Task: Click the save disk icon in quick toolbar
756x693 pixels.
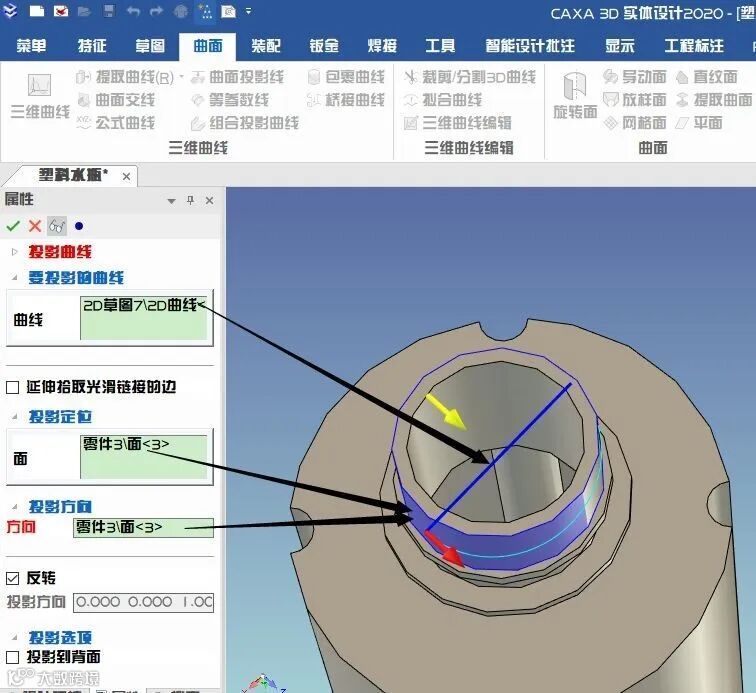Action: (109, 11)
